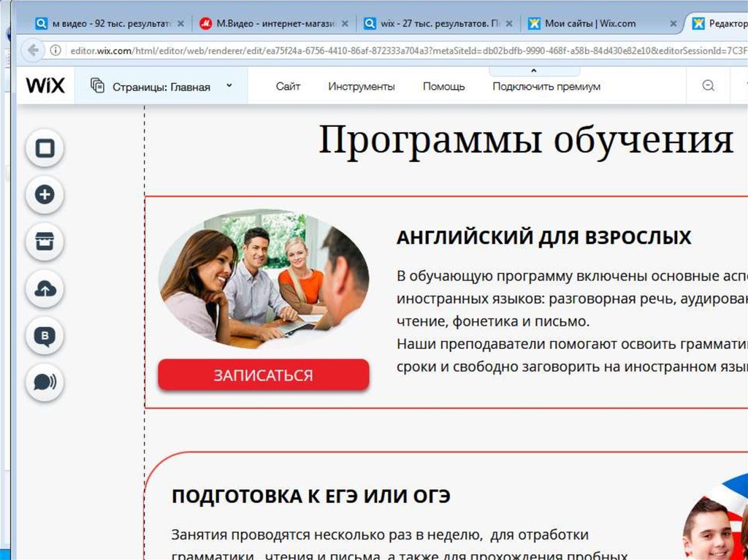Close the 'м видео' search tab
This screenshot has width=748, height=560.
(181, 23)
